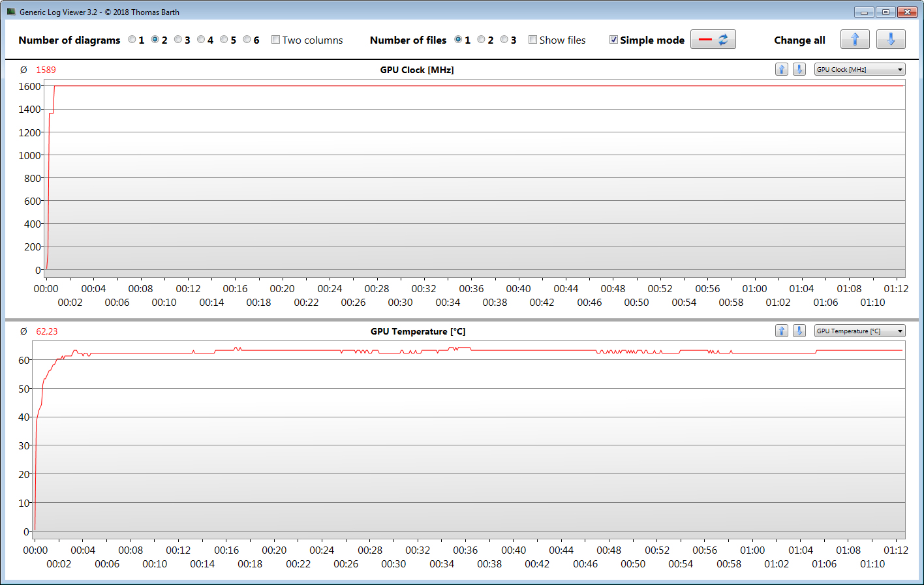Viewport: 924px width, 585px height.
Task: Select 2 files radio button
Action: [x=481, y=40]
